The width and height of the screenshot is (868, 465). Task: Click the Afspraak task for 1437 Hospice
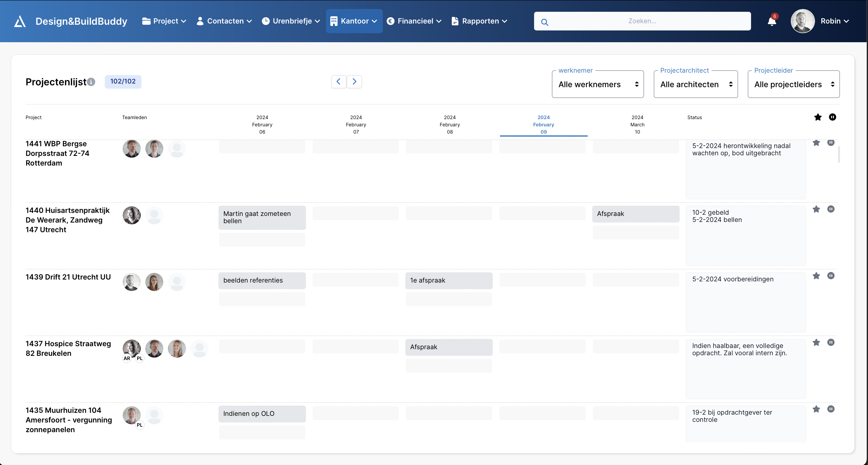(449, 347)
